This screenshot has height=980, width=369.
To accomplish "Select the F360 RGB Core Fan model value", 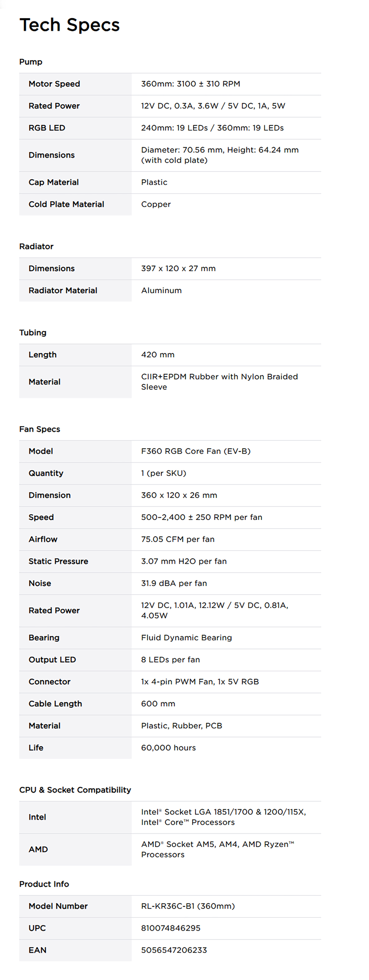I will click(196, 451).
